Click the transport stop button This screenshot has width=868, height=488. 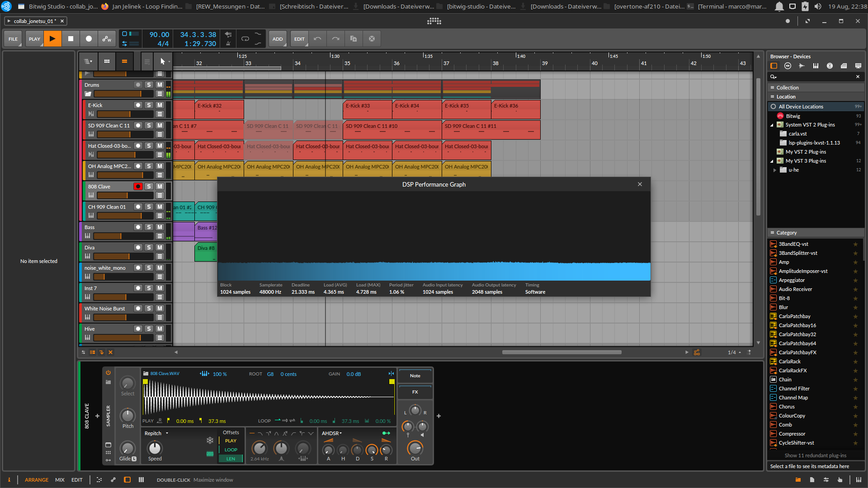71,39
